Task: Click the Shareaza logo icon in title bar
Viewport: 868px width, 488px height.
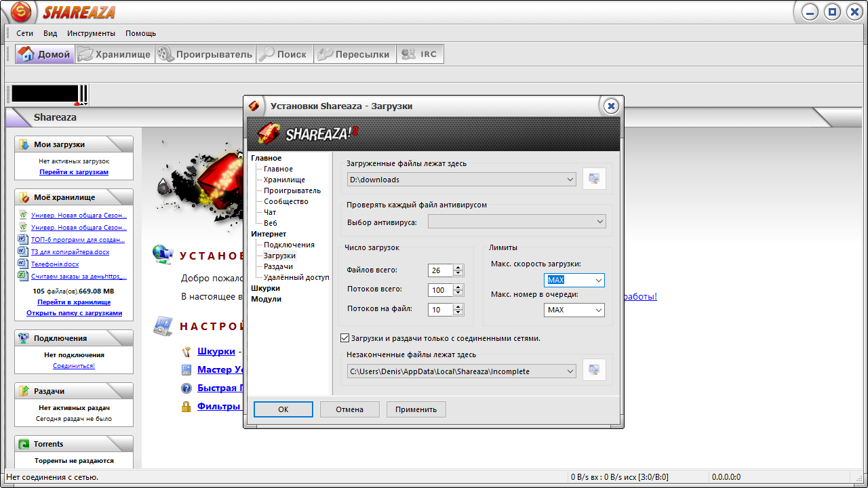Action: point(22,12)
